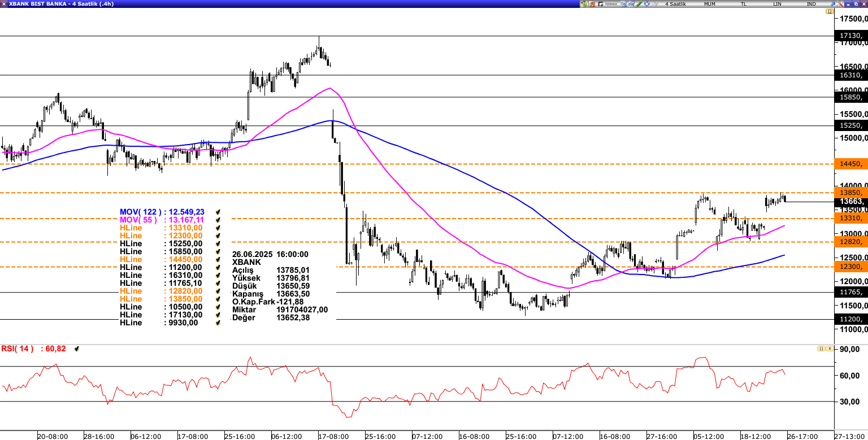This screenshot has height=440, width=868.
Task: Click the 16310 price label on the axis
Action: pos(850,75)
